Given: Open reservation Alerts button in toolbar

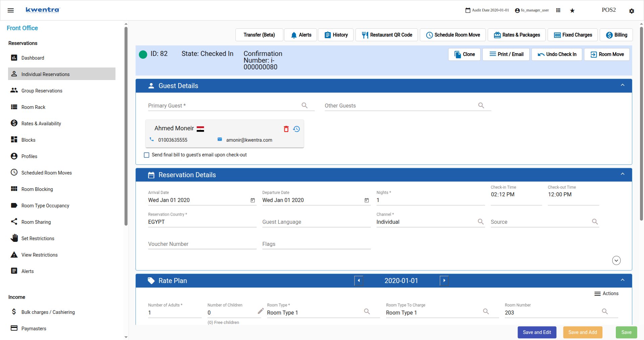Looking at the screenshot, I should point(301,35).
